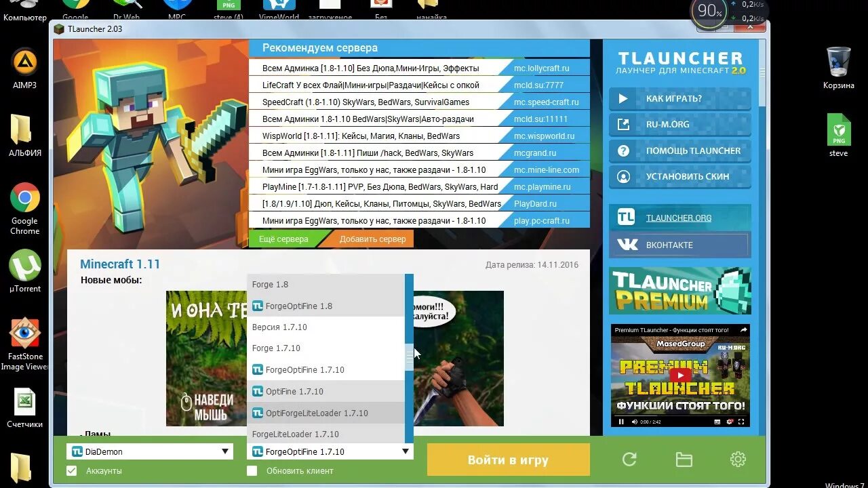Choose ForgeOptiFine 1.7.10 in the list
Viewport: 868px width, 488px height.
click(x=326, y=370)
